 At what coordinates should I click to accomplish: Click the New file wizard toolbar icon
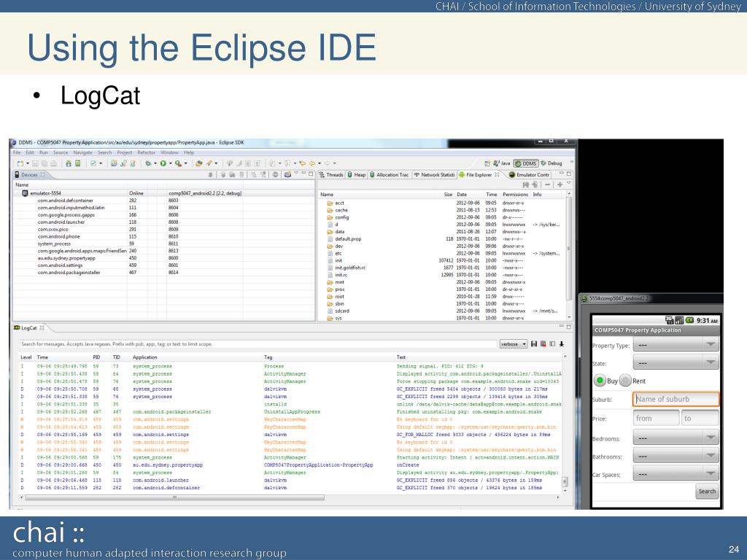20,163
